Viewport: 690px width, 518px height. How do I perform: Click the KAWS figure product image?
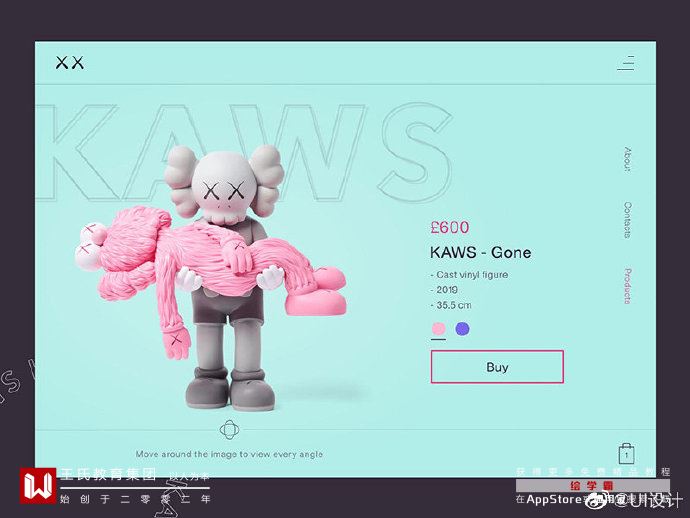point(210,278)
